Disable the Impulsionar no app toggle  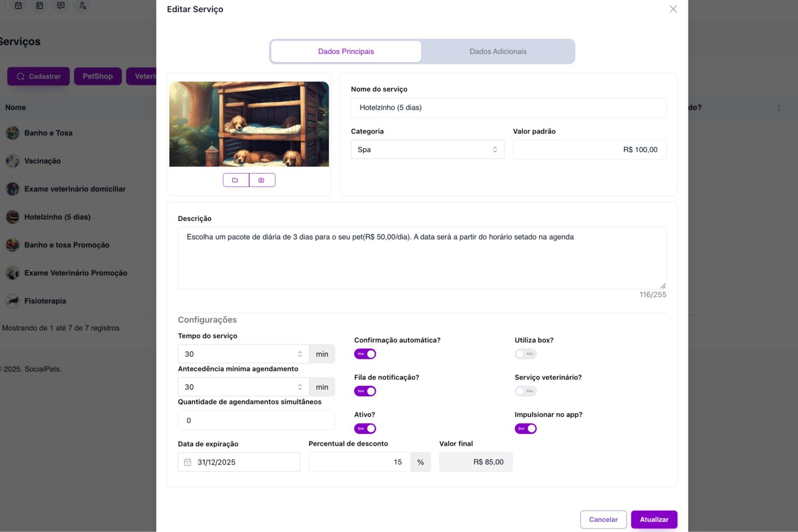pos(525,429)
